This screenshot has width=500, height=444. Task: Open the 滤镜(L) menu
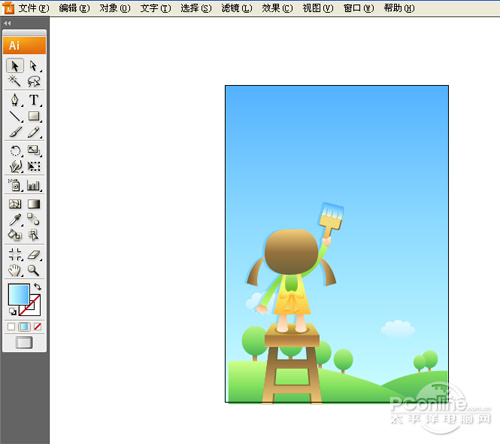237,8
